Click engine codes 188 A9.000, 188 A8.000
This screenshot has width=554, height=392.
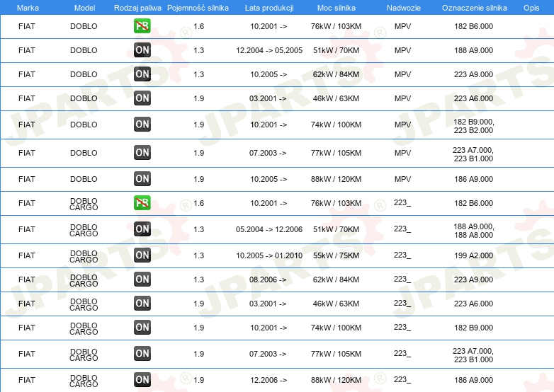pos(473,231)
